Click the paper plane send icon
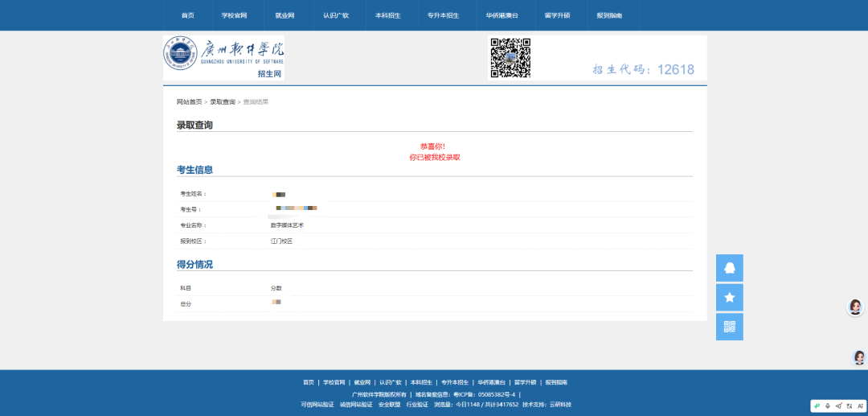This screenshot has width=868, height=416. tap(838, 406)
